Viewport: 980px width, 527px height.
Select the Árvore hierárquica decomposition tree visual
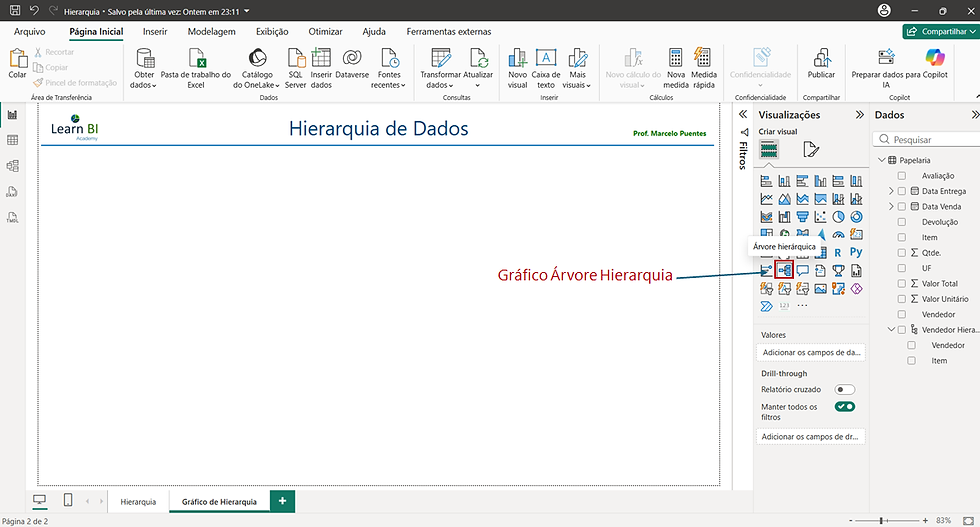(x=784, y=270)
